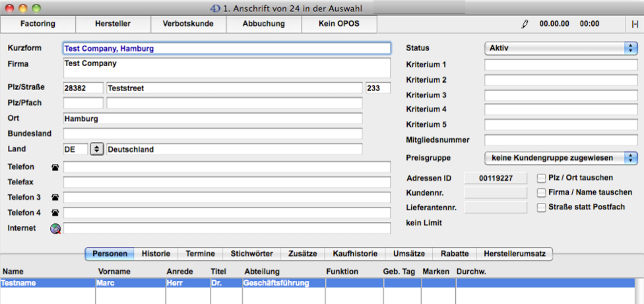Click the phone icon next to Telefon
The height and width of the screenshot is (304, 644).
point(55,167)
